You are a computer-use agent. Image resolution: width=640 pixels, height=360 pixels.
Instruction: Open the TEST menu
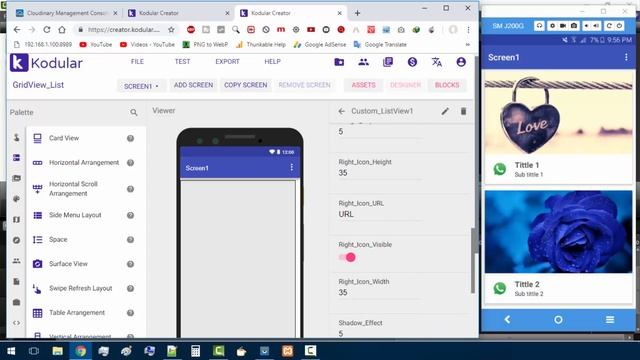182,62
